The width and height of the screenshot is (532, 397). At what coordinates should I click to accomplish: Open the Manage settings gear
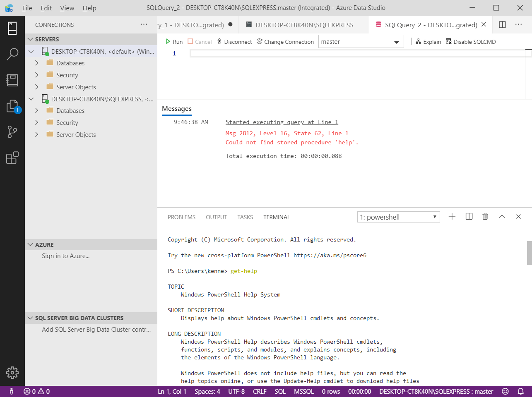tap(12, 373)
